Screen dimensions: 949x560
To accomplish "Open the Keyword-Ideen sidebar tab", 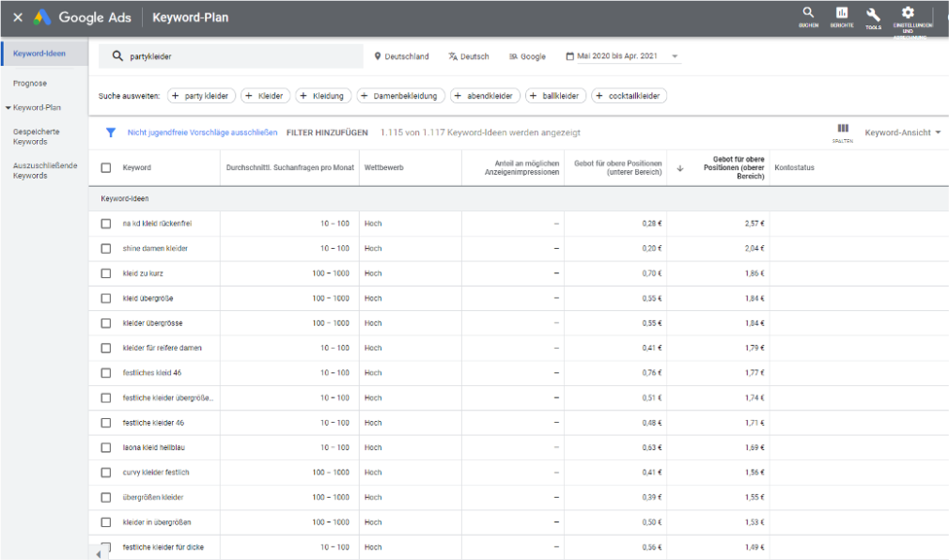I will click(x=44, y=54).
